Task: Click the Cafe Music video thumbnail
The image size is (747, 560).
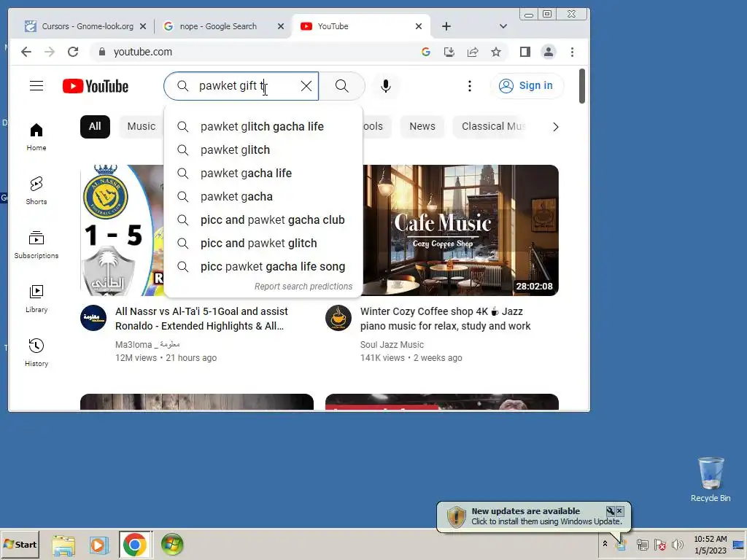Action: tap(461, 230)
